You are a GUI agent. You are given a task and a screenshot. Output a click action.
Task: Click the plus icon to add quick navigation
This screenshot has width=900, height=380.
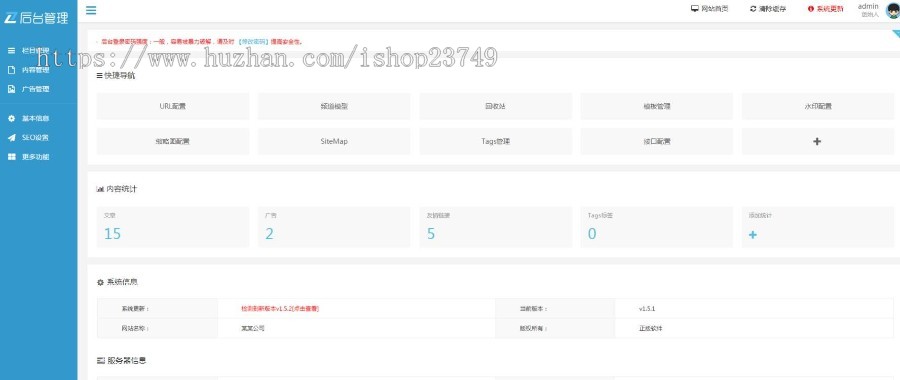click(x=817, y=141)
